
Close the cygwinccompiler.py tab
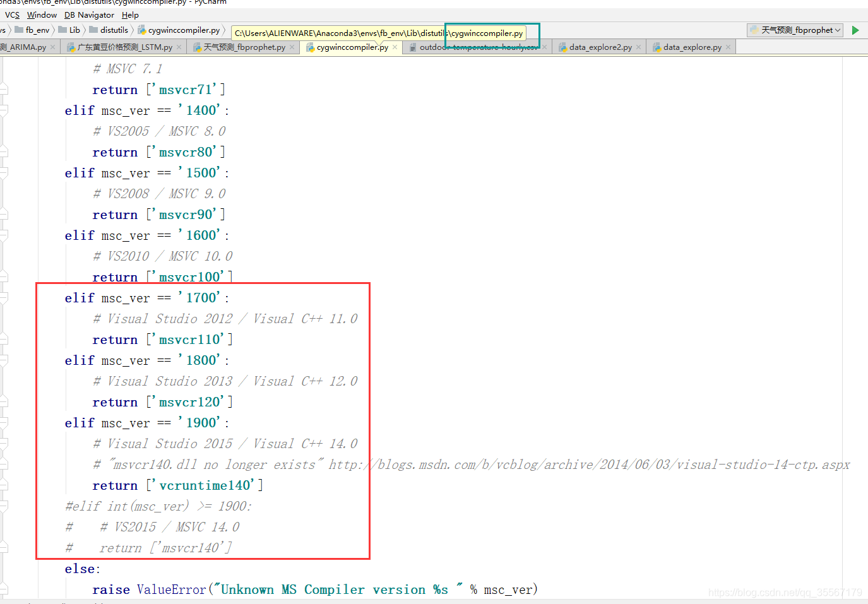(395, 47)
